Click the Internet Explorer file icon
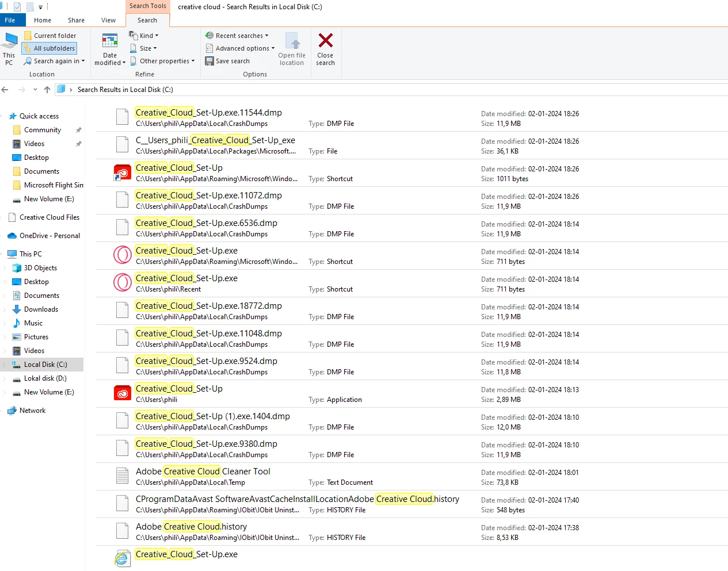Image resolution: width=728 pixels, height=571 pixels. (123, 558)
